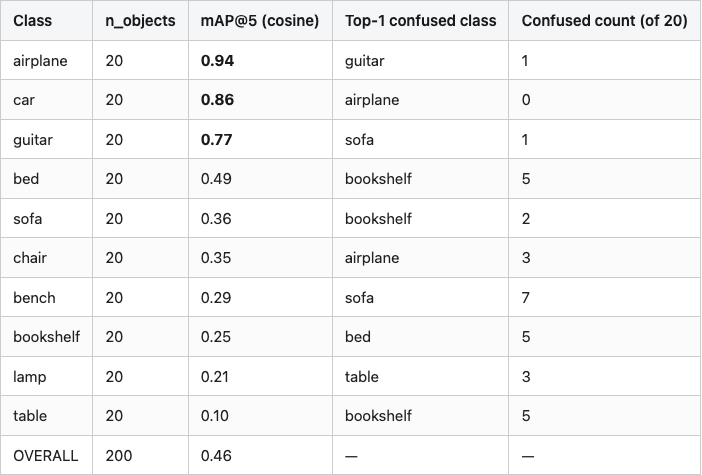702x475 pixels.
Task: Click the bold 0.94 mAP value
Action: [x=217, y=60]
